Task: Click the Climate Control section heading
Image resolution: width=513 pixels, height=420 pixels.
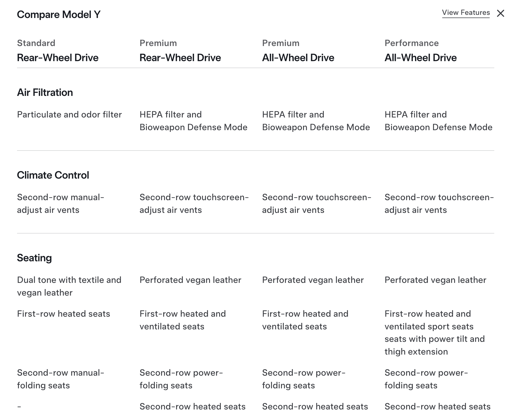Action: coord(53,175)
